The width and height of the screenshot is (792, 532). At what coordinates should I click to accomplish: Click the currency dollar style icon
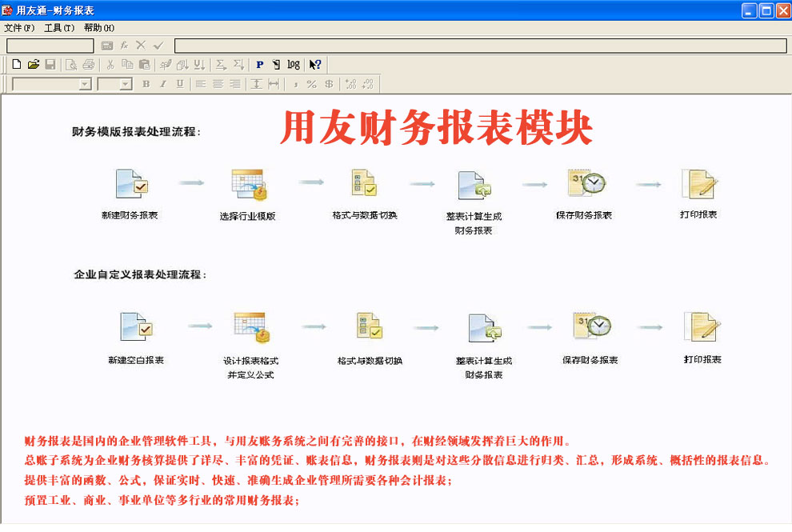(329, 84)
